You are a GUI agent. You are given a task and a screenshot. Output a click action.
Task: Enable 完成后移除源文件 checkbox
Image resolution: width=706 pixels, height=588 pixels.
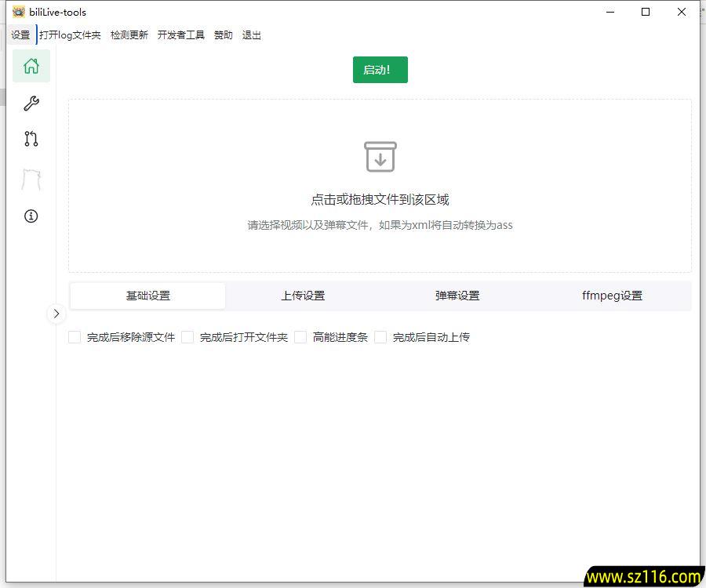pyautogui.click(x=75, y=337)
